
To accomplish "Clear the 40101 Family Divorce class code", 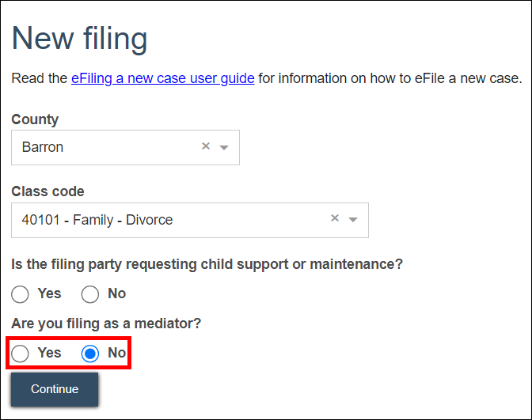I will pos(335,219).
